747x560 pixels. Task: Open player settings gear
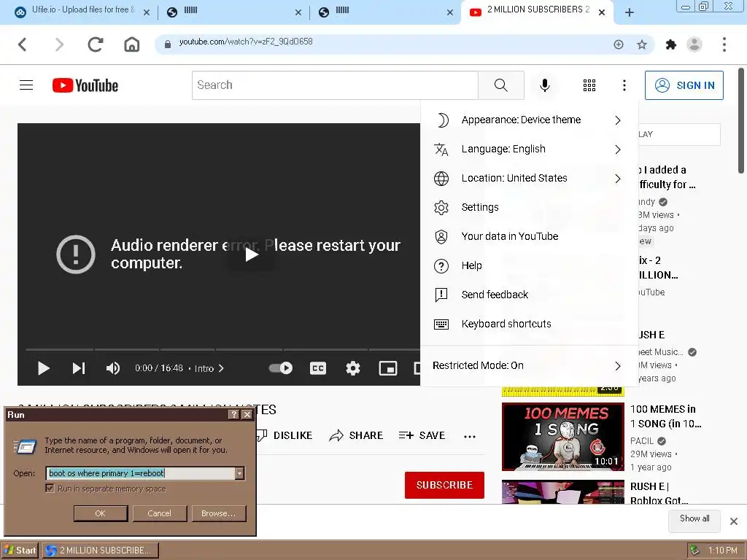353,368
